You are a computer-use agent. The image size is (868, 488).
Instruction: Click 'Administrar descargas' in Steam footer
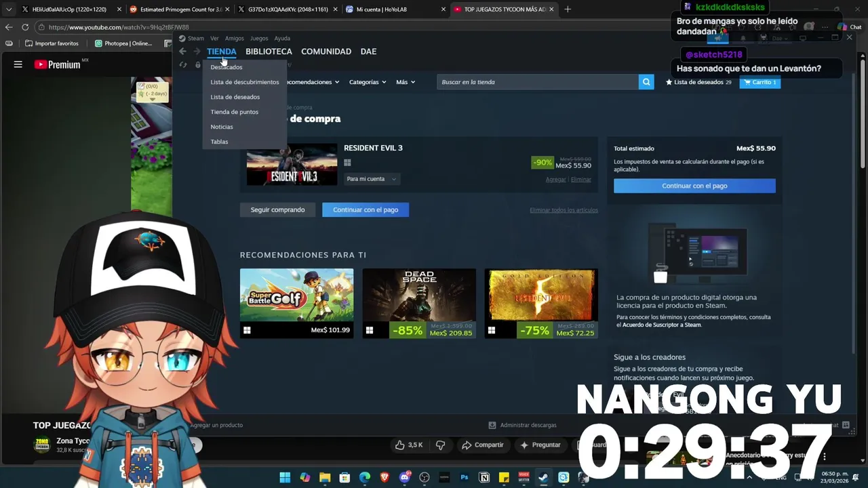tap(523, 425)
